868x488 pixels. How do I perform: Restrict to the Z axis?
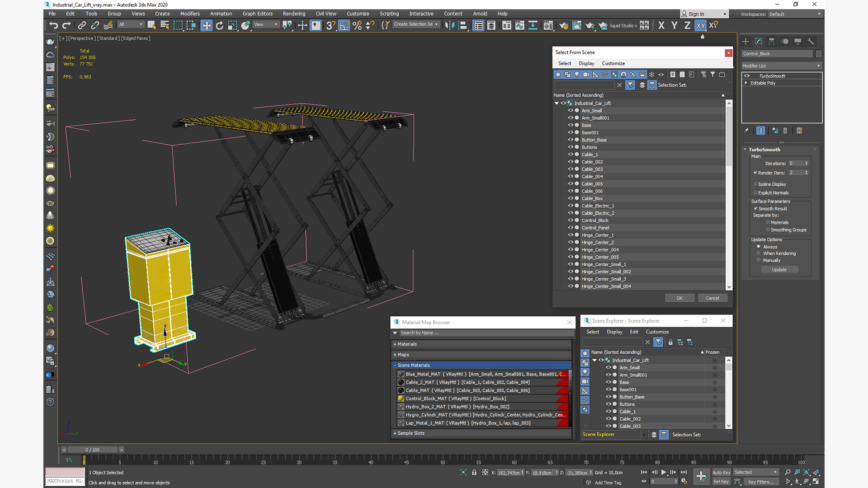(x=687, y=25)
